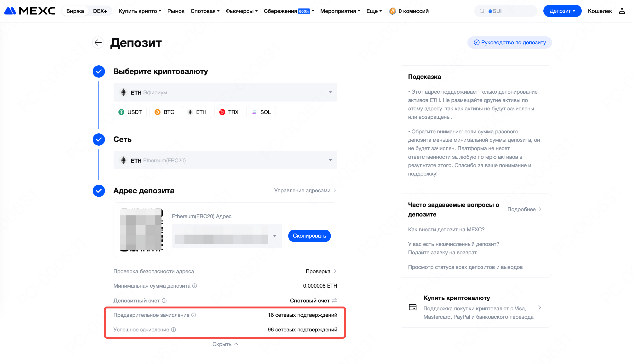Screen dimensions: 633x364
Task: Click the MEXC logo
Action: click(x=30, y=11)
